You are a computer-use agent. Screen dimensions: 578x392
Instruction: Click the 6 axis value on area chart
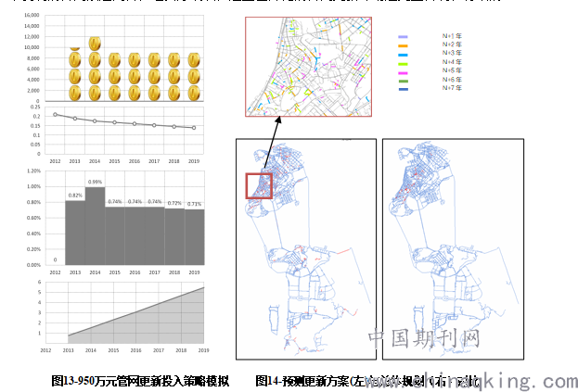click(x=40, y=283)
